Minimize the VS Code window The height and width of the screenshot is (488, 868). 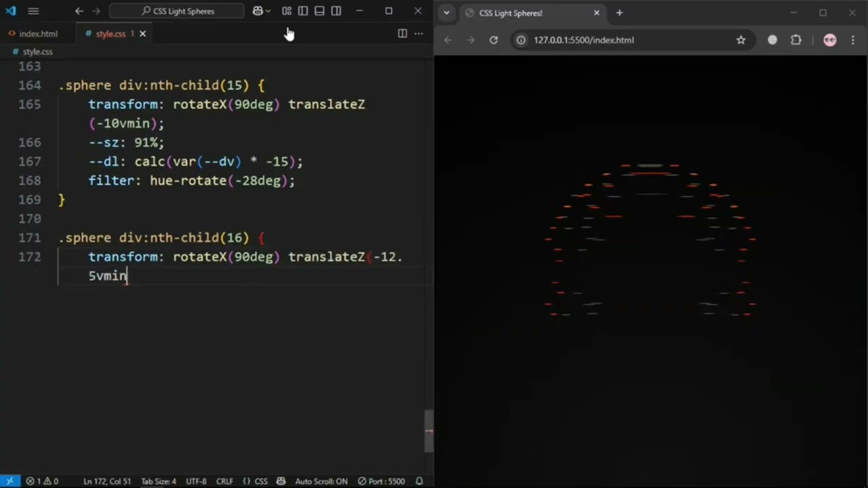pyautogui.click(x=359, y=11)
